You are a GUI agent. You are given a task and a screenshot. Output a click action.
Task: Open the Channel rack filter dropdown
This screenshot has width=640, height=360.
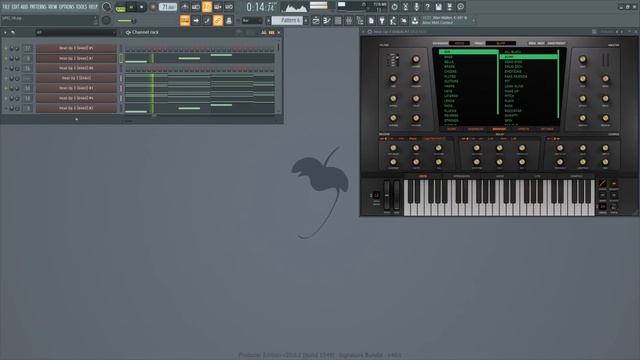click(76, 32)
